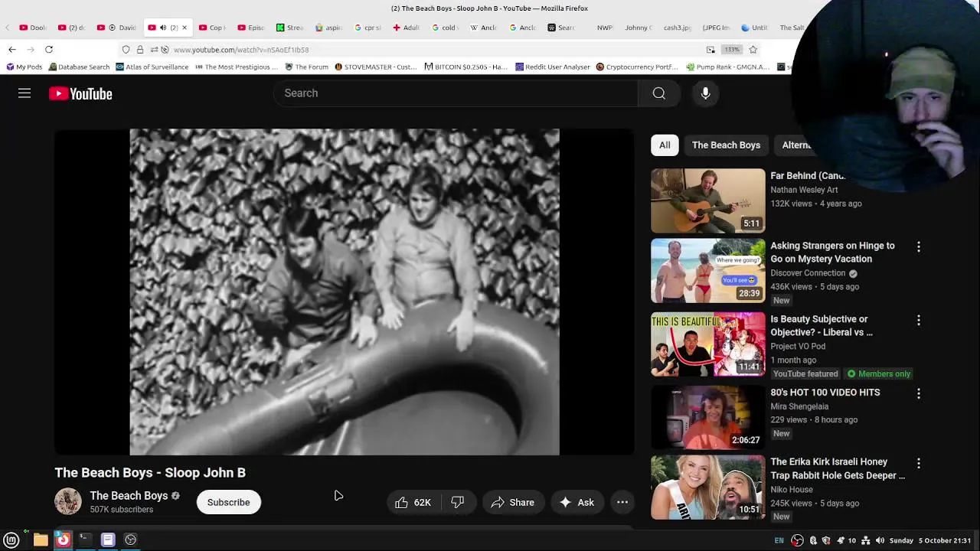Open The Beach Boys channel avatar

(x=67, y=502)
